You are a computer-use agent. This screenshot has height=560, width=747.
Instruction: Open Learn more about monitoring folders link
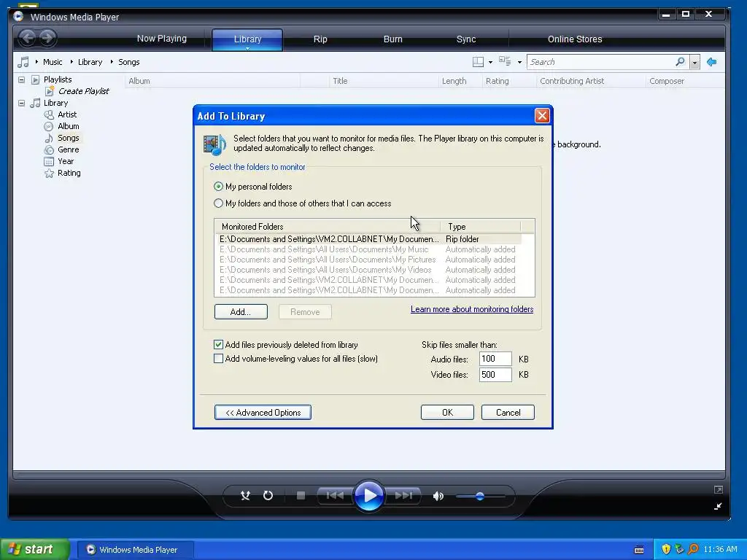[472, 309]
